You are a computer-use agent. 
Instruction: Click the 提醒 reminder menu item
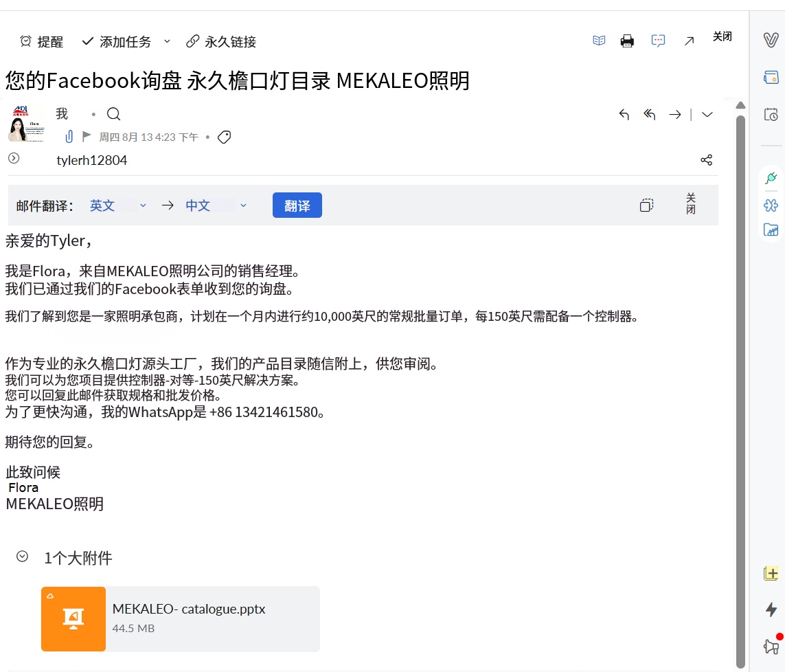click(42, 41)
